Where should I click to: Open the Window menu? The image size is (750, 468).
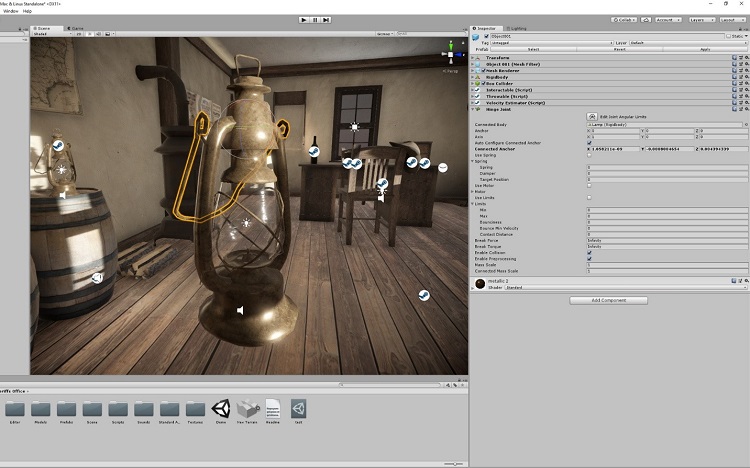(x=11, y=11)
